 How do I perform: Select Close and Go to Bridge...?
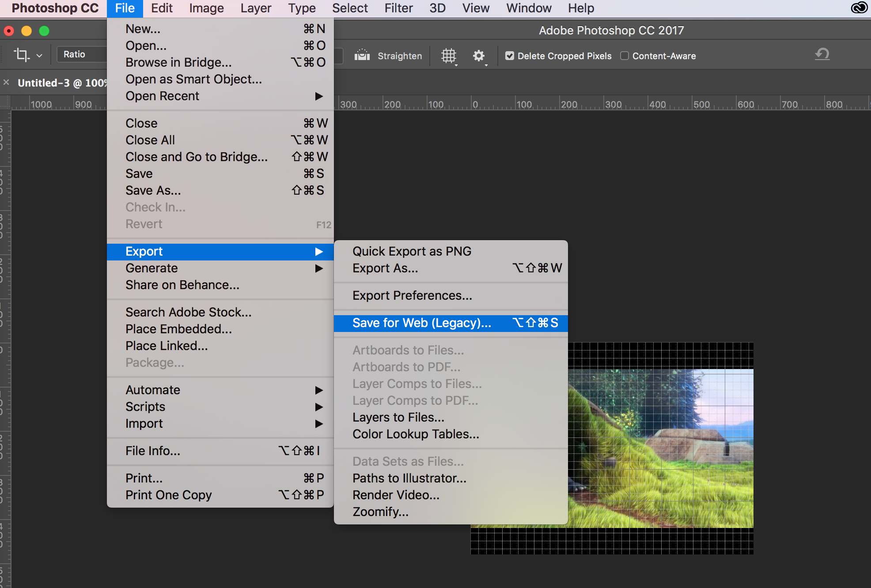[x=220, y=157]
